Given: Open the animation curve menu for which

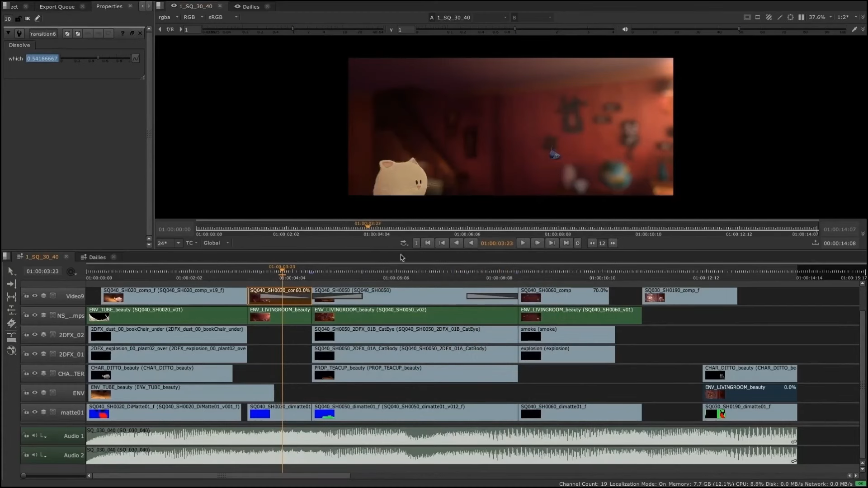Looking at the screenshot, I should [135, 58].
